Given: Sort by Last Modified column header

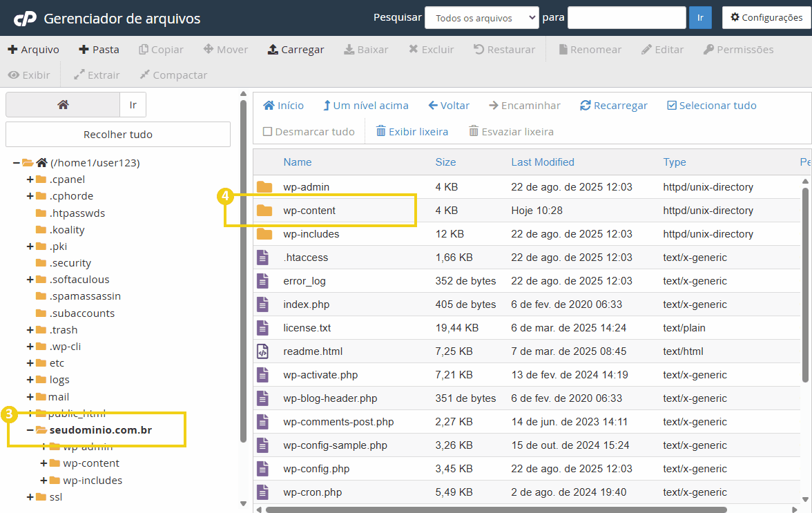Looking at the screenshot, I should pos(543,162).
